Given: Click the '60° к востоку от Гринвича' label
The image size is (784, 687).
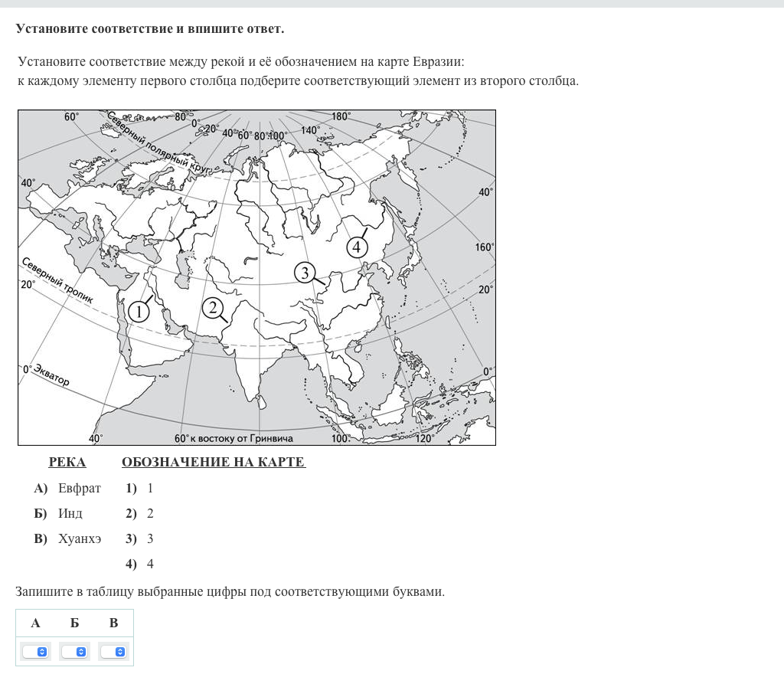Looking at the screenshot, I should [x=234, y=439].
